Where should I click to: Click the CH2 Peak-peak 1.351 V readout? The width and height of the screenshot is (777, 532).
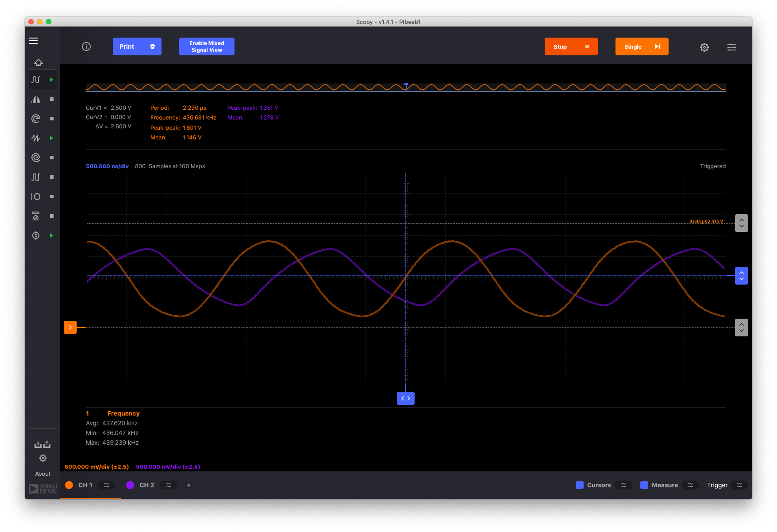tap(253, 108)
